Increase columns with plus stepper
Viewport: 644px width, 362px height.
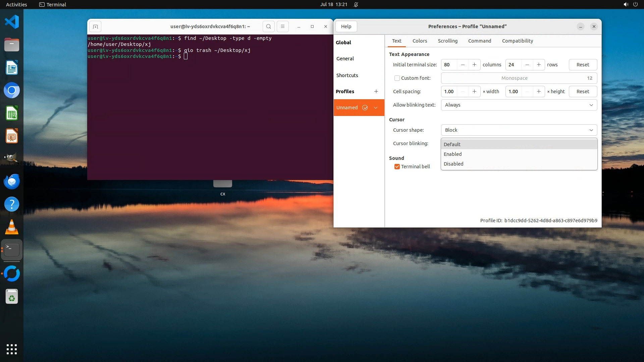(x=474, y=65)
